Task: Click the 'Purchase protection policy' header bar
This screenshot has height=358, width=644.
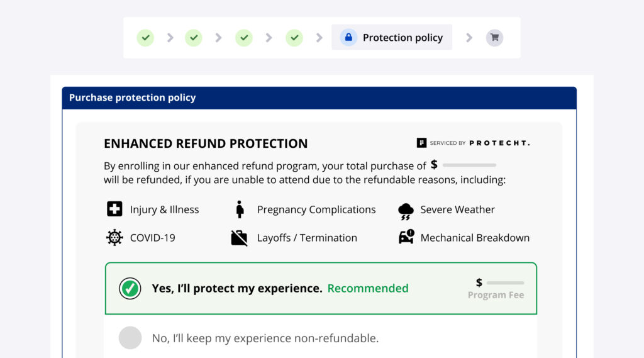Action: click(x=319, y=98)
